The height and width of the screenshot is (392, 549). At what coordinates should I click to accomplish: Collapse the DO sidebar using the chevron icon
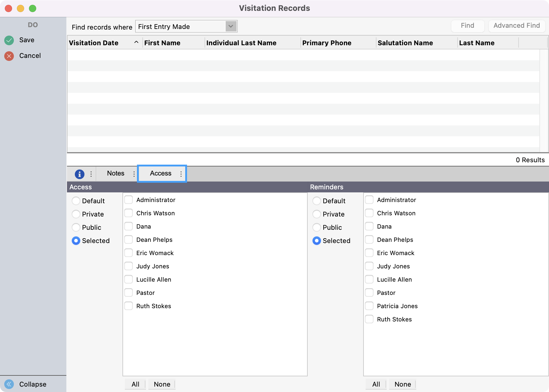[x=9, y=384]
